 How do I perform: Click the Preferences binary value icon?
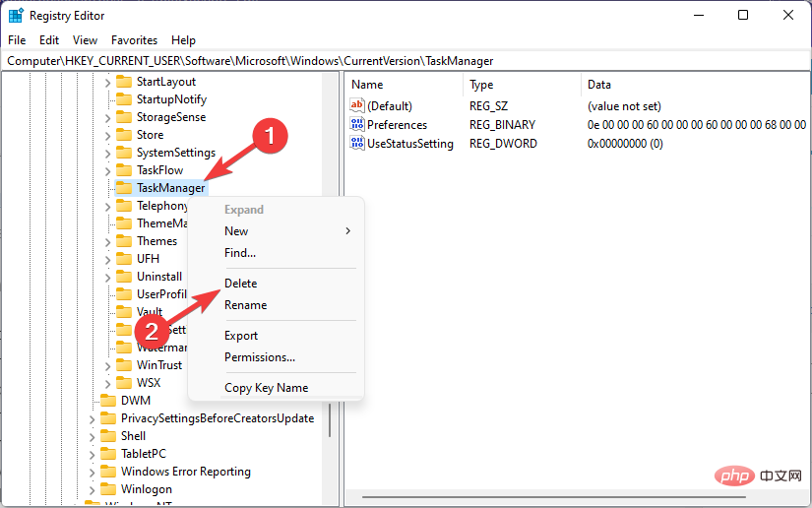tap(357, 124)
